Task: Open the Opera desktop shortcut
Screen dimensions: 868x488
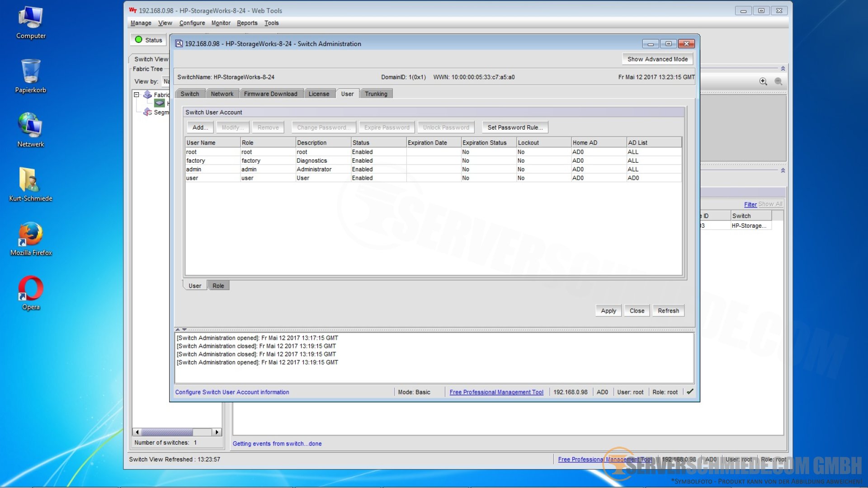Action: click(31, 288)
